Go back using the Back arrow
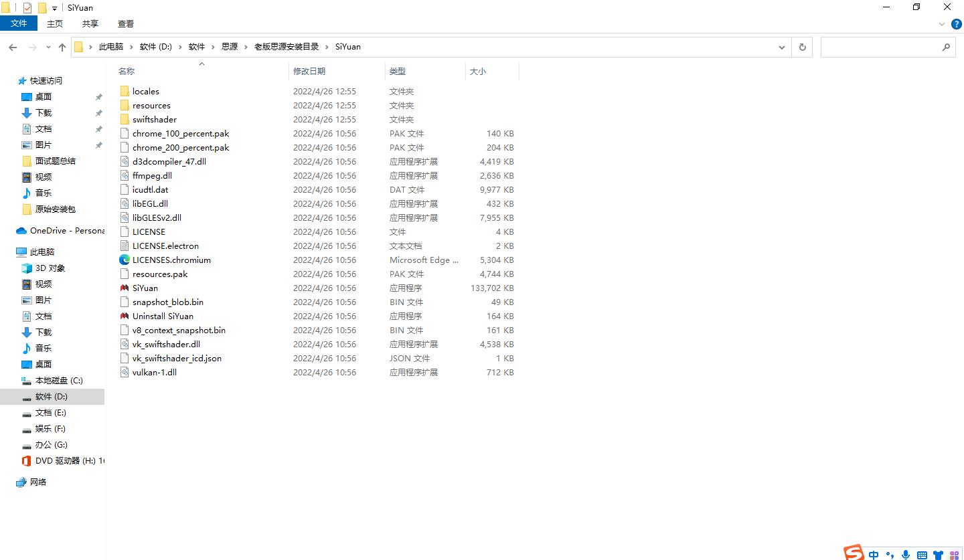The width and height of the screenshot is (964, 560). 13,47
